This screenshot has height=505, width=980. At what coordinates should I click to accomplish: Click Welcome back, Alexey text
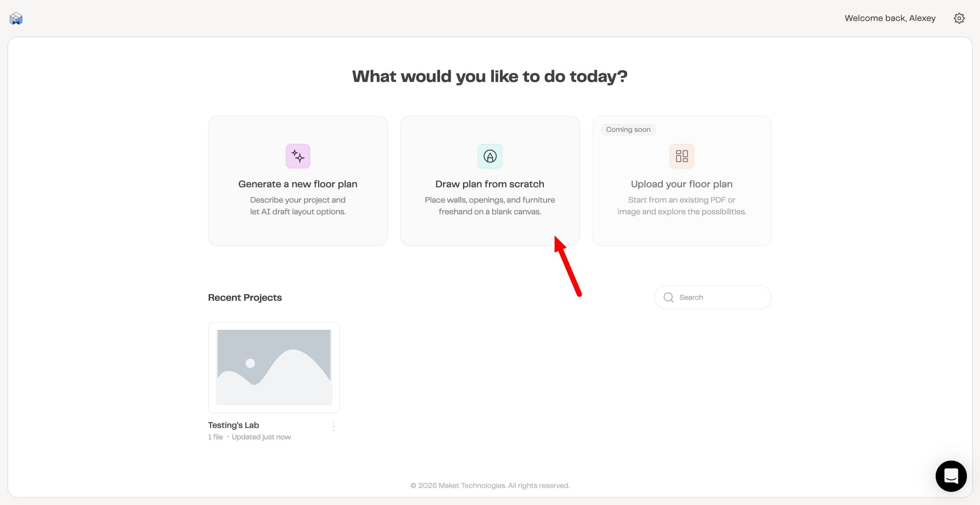click(x=890, y=18)
